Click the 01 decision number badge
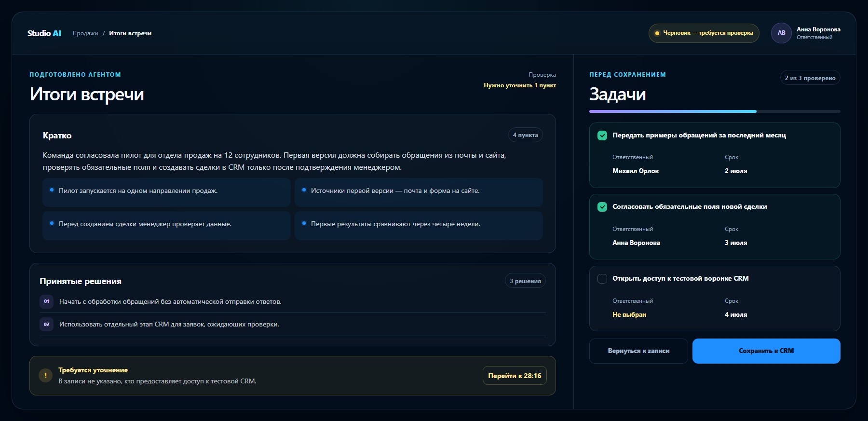Screen dimensions: 868x421 [46, 301]
